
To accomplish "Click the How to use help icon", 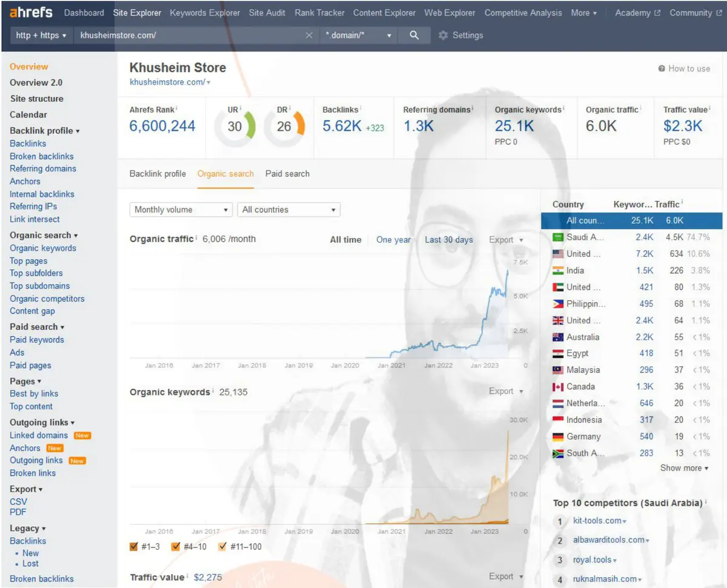I will [x=662, y=68].
